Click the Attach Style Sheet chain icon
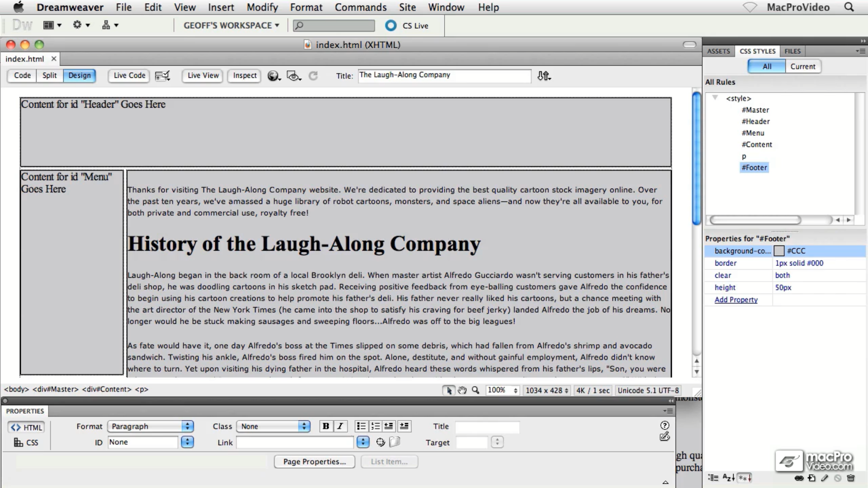 pos(799,478)
